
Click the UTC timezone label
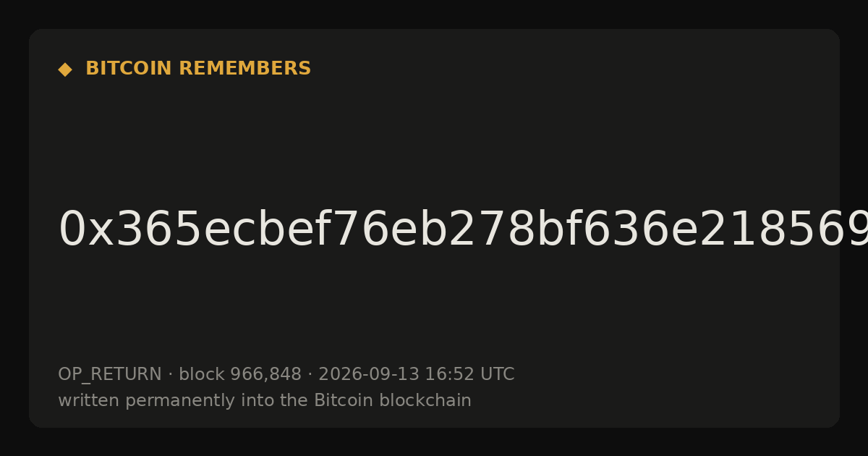pos(497,374)
